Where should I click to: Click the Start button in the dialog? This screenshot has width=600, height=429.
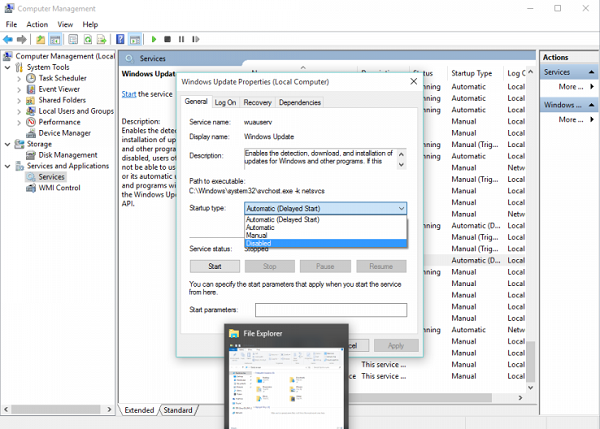coord(213,267)
